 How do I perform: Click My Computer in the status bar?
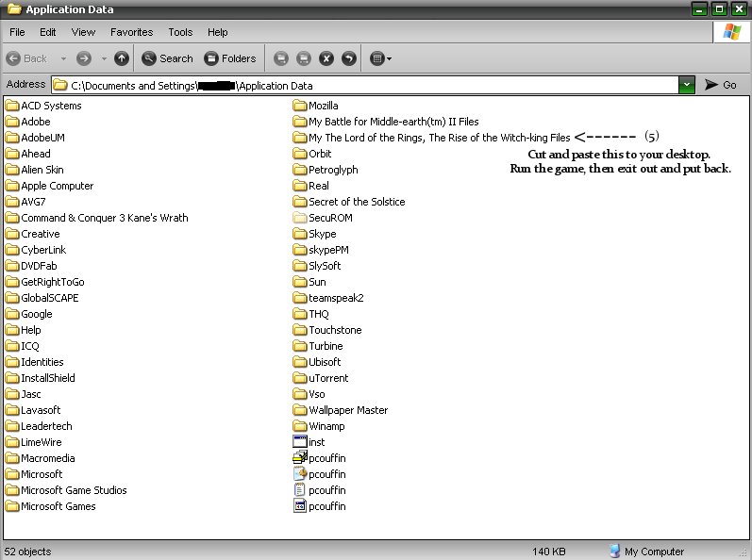pyautogui.click(x=647, y=552)
